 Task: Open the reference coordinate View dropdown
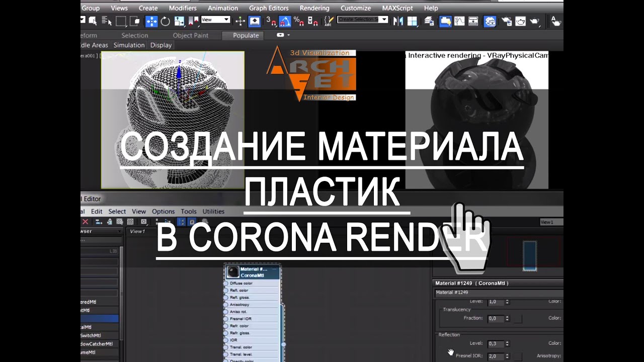(x=215, y=20)
